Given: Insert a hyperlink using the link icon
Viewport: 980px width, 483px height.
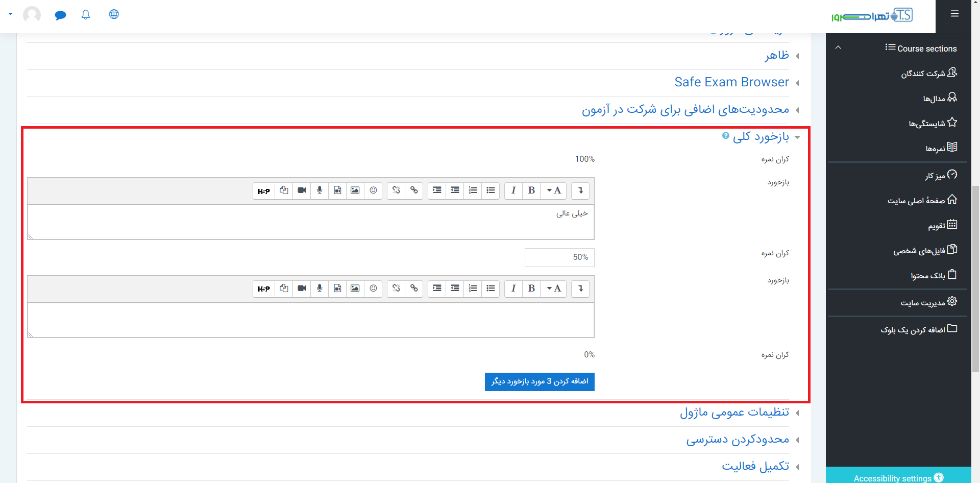Looking at the screenshot, I should pos(414,190).
